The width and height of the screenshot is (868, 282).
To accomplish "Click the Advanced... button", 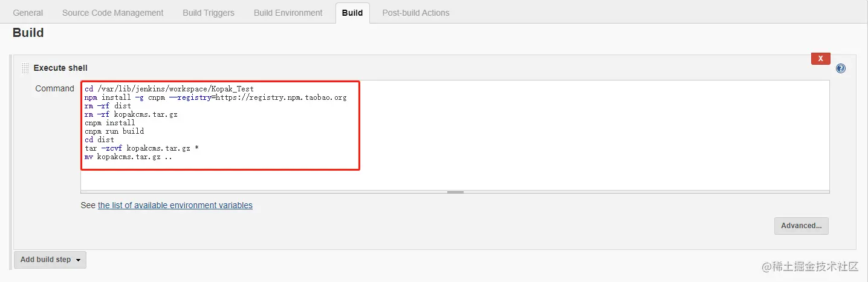I will 801,226.
